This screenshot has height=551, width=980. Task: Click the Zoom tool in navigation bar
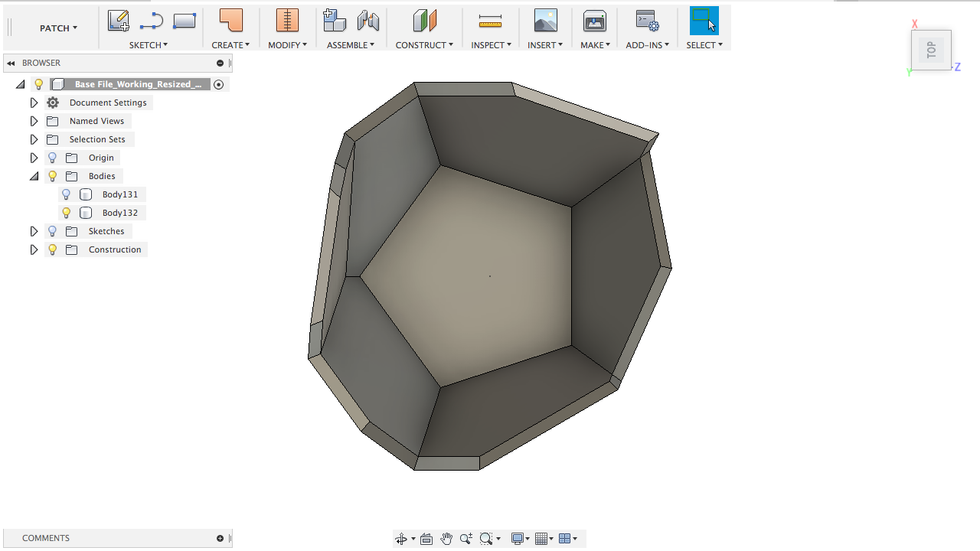[x=465, y=539]
